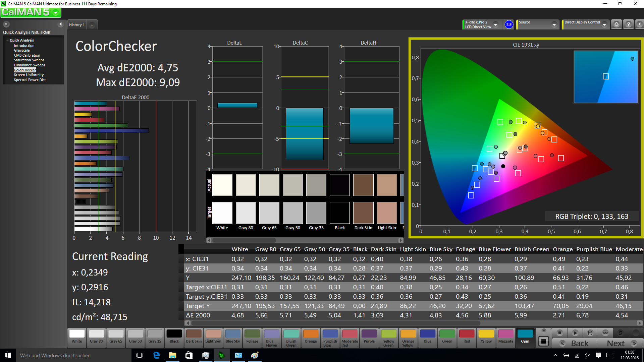Expand the X-Rite i1Pro 2 meter dropdown
The height and width of the screenshot is (362, 644).
pyautogui.click(x=495, y=24)
